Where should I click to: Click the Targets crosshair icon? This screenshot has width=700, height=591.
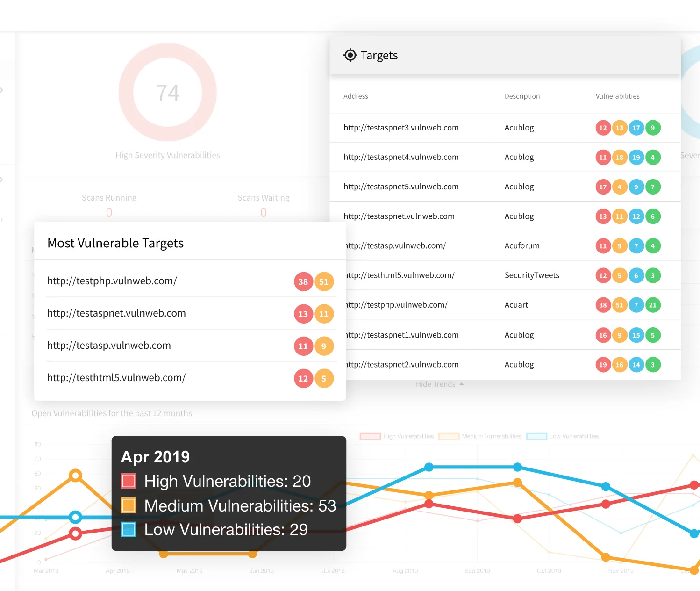pyautogui.click(x=350, y=55)
